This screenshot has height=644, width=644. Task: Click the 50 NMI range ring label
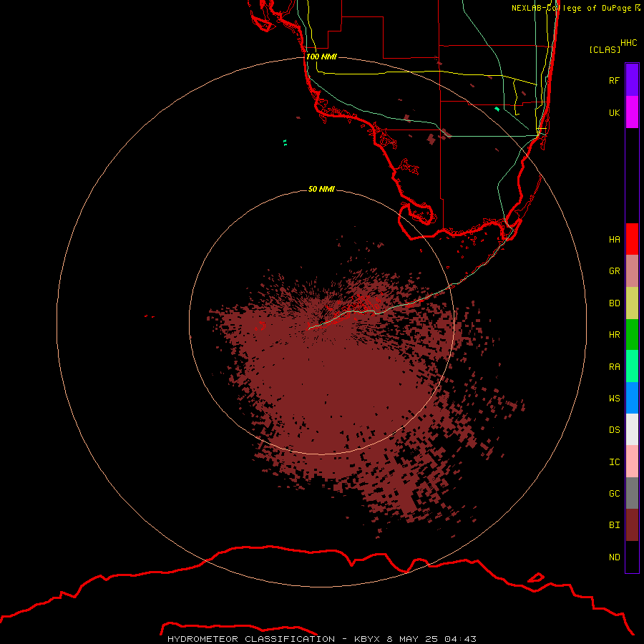point(321,189)
